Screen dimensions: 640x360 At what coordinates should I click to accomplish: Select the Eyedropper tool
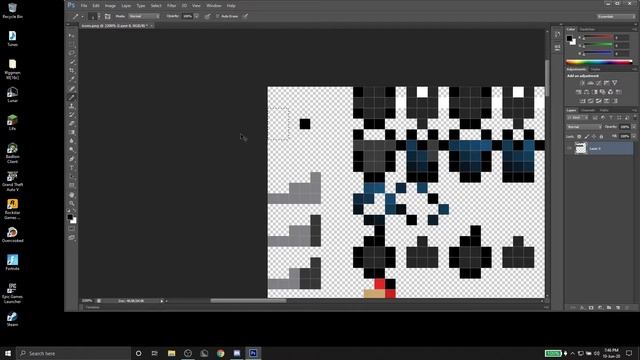pyautogui.click(x=72, y=80)
